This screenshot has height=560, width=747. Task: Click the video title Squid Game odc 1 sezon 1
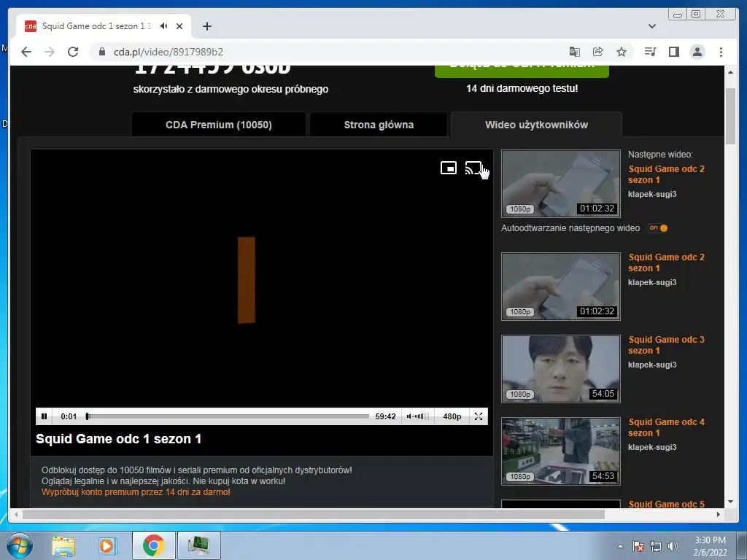pos(119,438)
